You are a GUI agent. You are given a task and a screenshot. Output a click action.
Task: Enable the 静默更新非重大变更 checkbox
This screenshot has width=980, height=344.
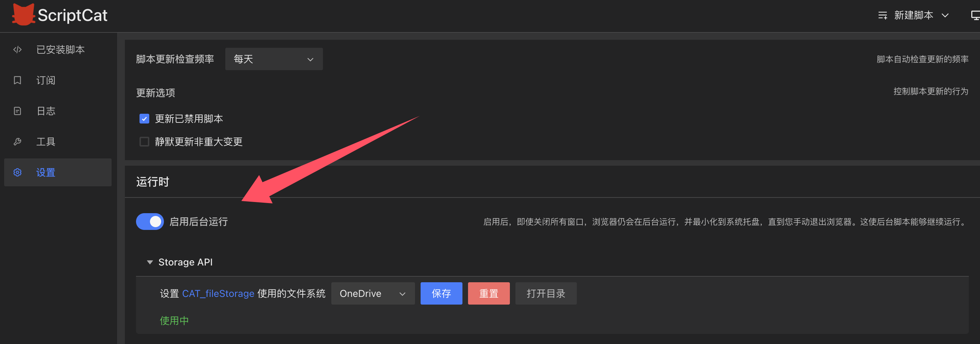[x=144, y=142]
